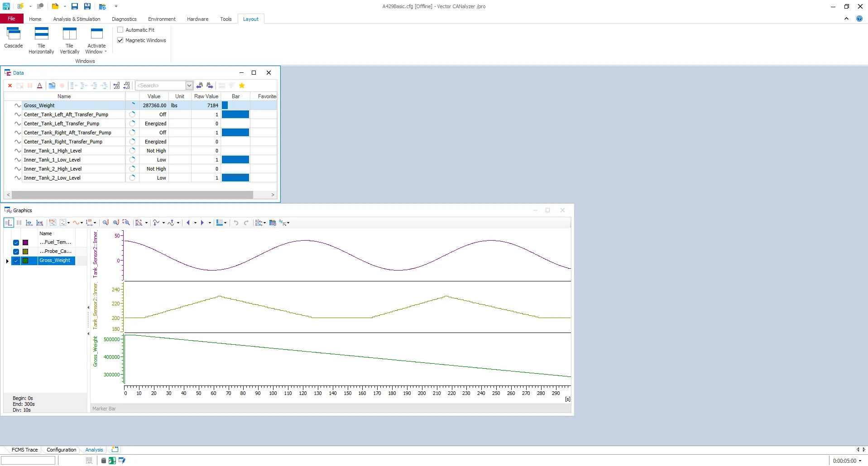Image resolution: width=868 pixels, height=466 pixels.
Task: Click zoom to selection magnifier in Graphics toolbar
Action: point(127,223)
